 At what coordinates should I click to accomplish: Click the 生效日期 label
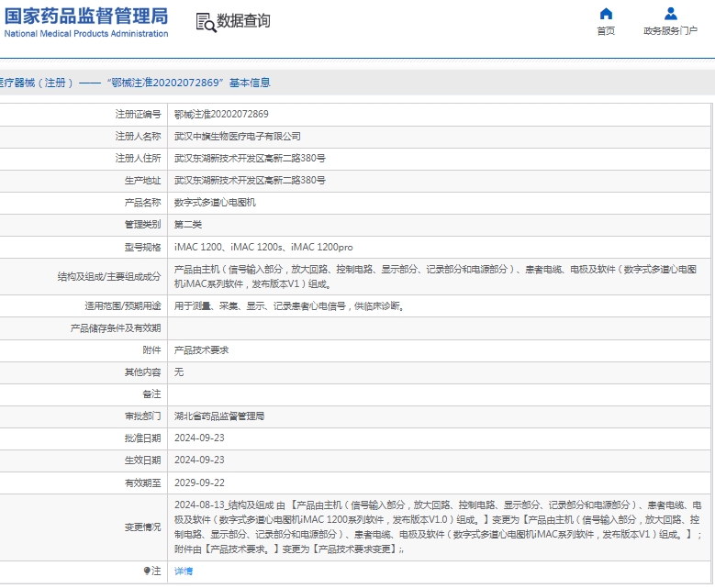(143, 460)
